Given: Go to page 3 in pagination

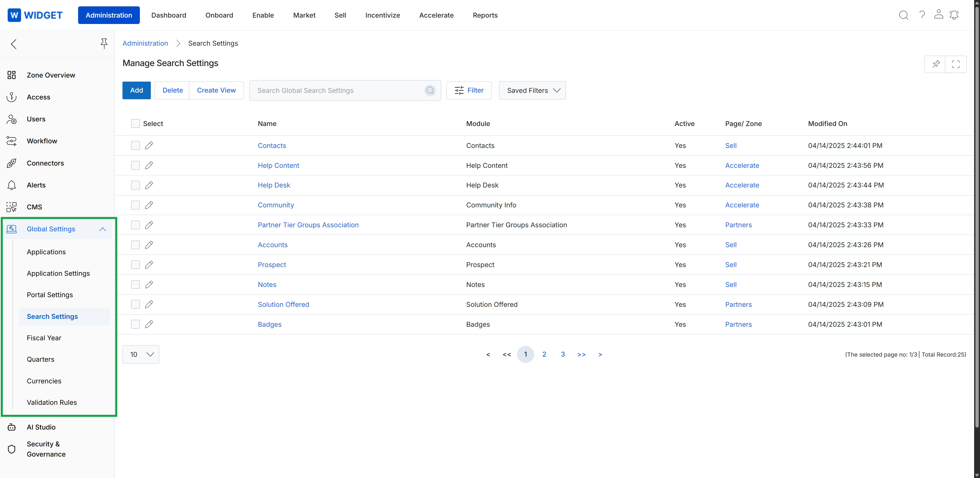Looking at the screenshot, I should click(x=563, y=354).
